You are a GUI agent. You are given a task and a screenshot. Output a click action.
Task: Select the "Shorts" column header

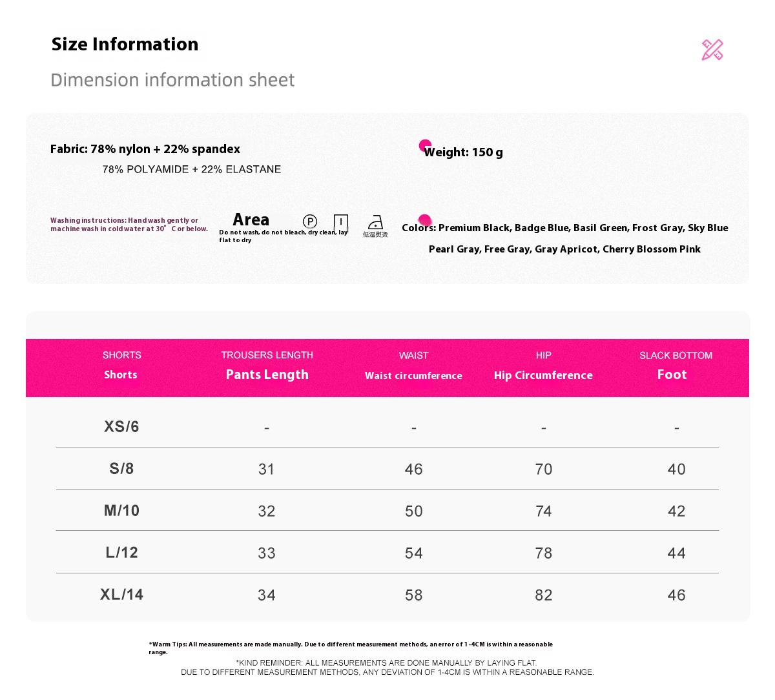(121, 375)
